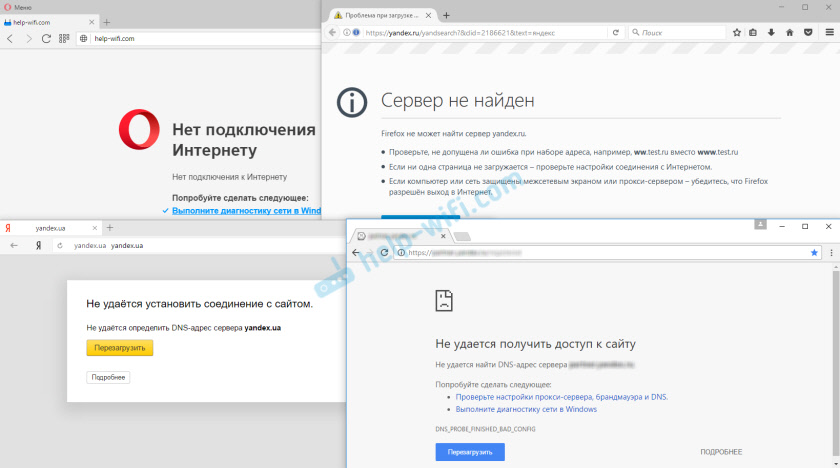Open the Выполните диагностику сети link in Opera
The image size is (840, 468).
click(x=246, y=211)
